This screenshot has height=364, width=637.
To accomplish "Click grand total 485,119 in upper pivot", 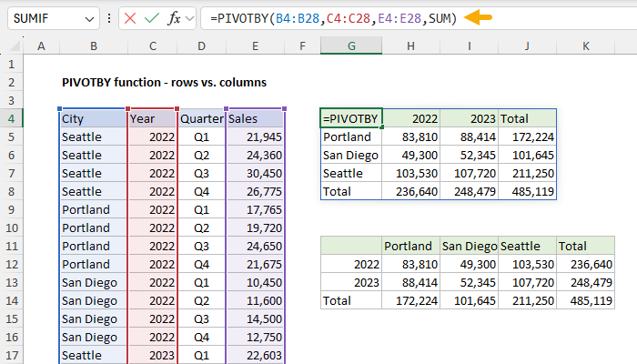I will pos(527,191).
